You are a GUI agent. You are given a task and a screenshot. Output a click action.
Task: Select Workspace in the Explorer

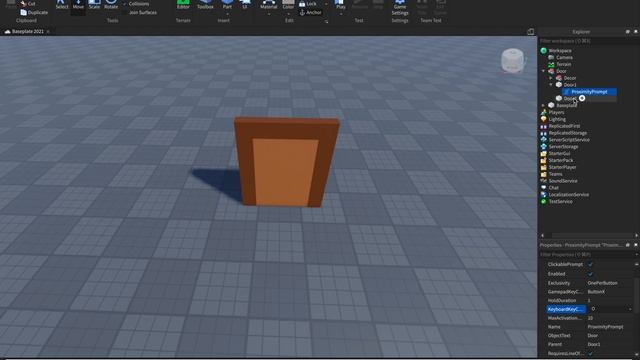click(560, 51)
